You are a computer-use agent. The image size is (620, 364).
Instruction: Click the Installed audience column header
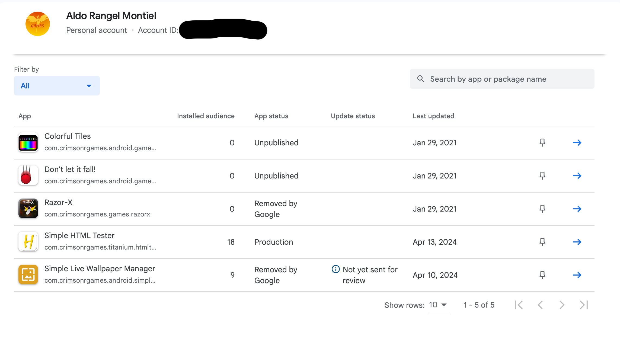tap(206, 116)
